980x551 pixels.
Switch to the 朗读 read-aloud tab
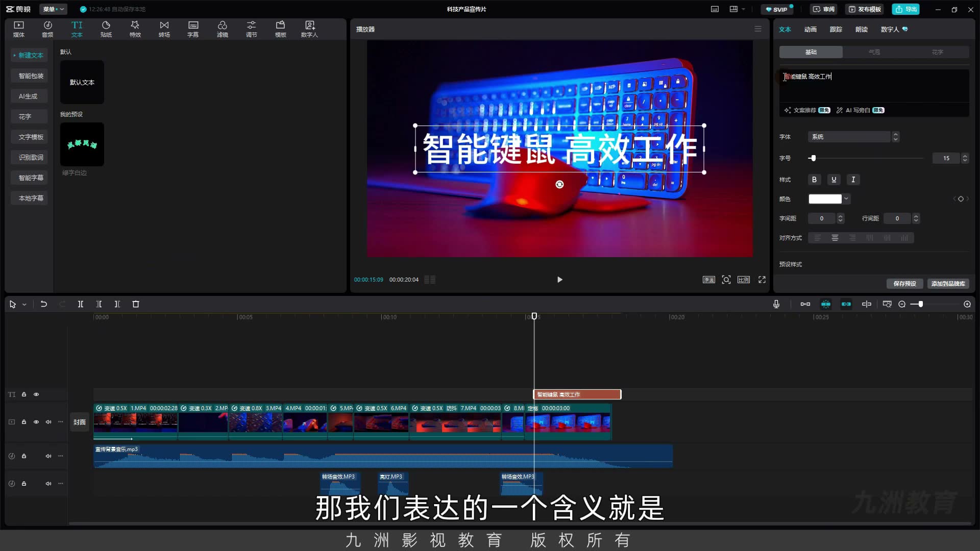point(862,29)
